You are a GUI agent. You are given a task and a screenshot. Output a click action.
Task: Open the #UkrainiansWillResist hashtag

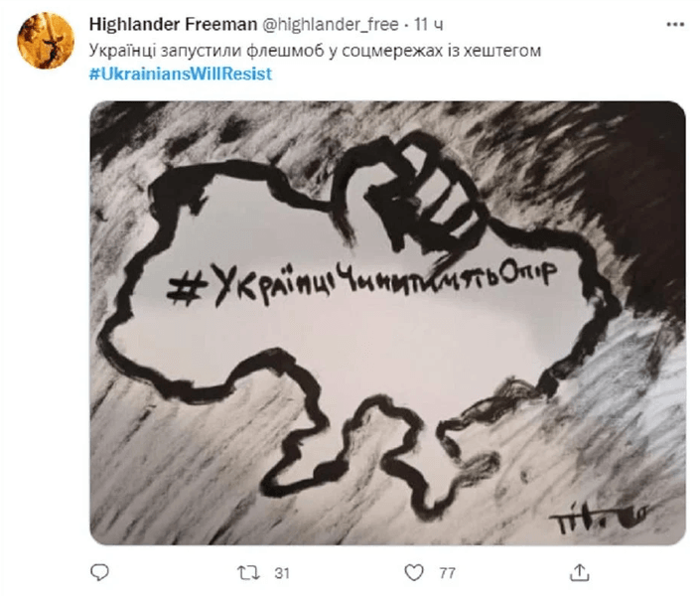click(x=181, y=74)
